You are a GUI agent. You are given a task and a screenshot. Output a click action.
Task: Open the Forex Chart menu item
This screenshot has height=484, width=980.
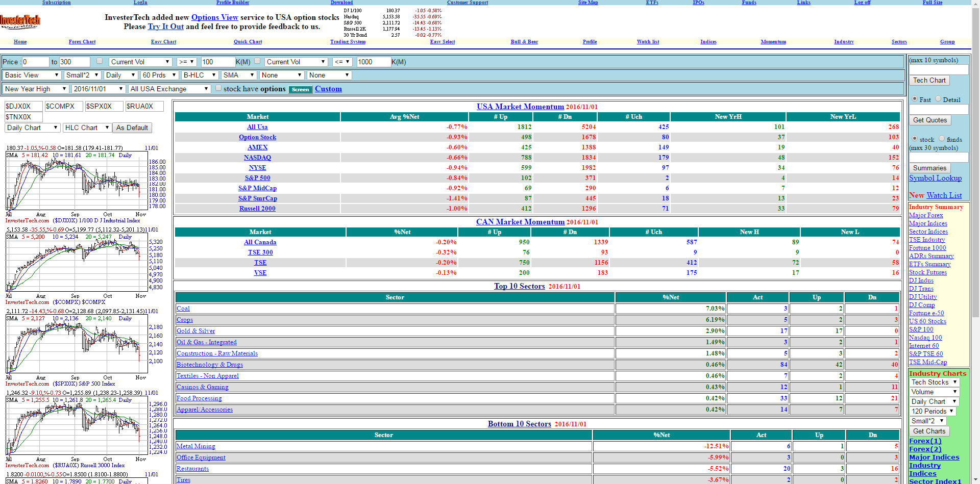click(82, 42)
